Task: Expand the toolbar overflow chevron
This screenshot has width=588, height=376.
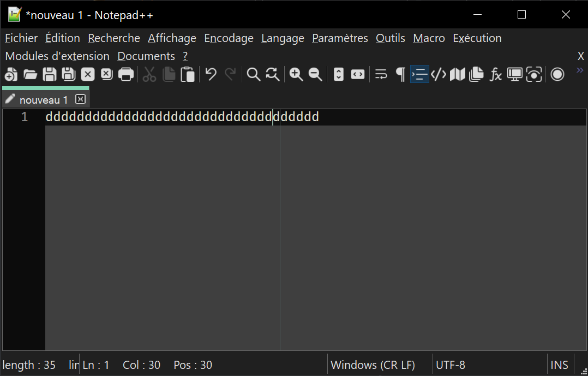Action: tap(579, 70)
